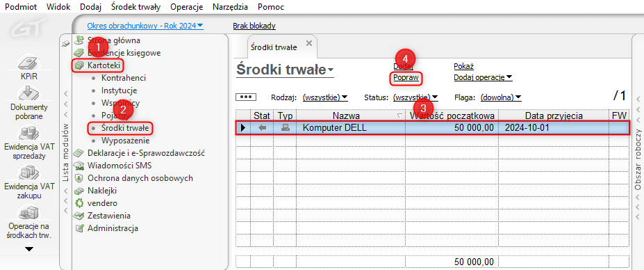The width and height of the screenshot is (644, 270).
Task: Open the Okres obrachunkowy - Rok 2024 dropdown
Action: [145, 26]
